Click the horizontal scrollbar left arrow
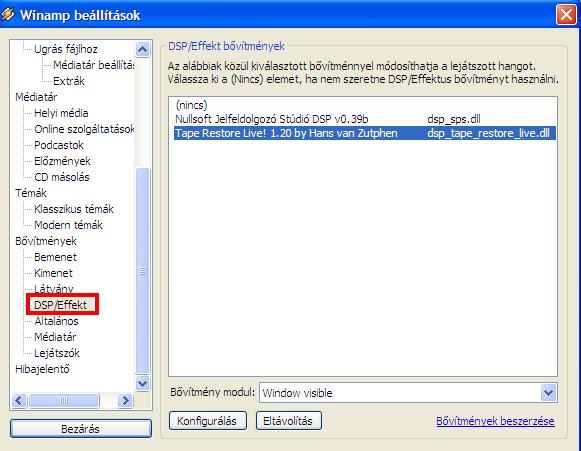The image size is (581, 451). click(x=19, y=400)
